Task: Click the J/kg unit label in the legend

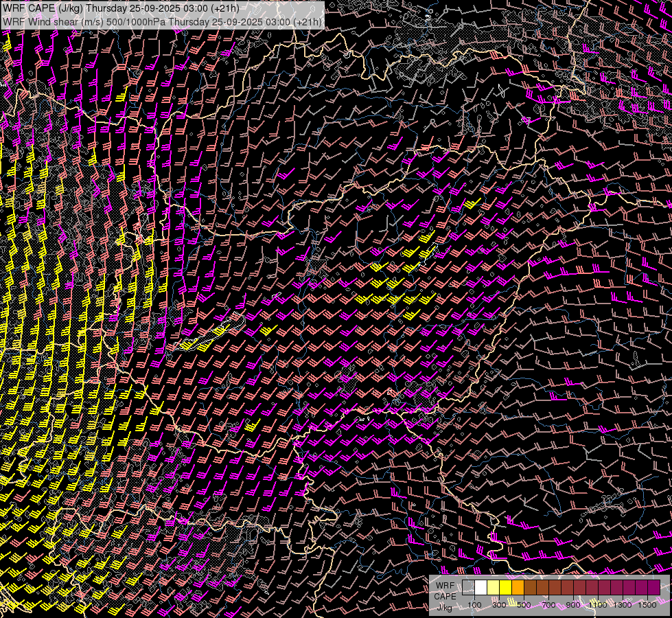Action: click(444, 607)
